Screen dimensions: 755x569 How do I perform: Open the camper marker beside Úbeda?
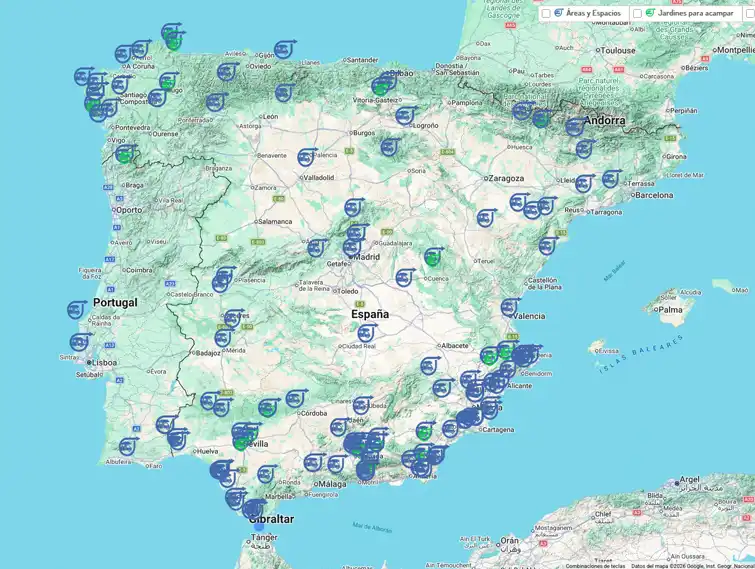pyautogui.click(x=362, y=405)
